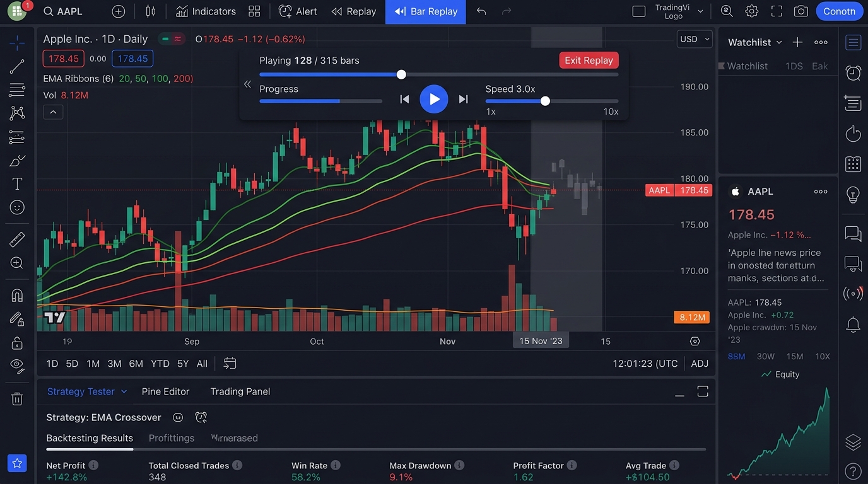Select the Backtesting Results tab

[90, 438]
